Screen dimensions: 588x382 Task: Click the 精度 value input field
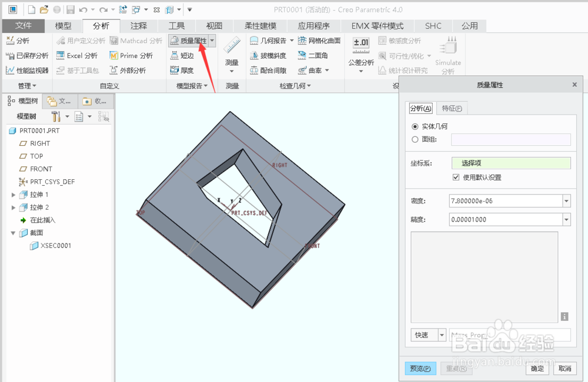(x=506, y=220)
